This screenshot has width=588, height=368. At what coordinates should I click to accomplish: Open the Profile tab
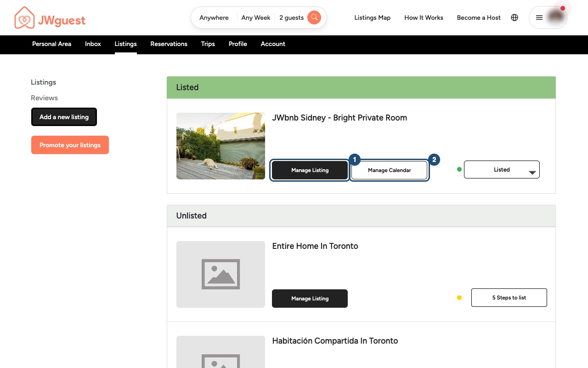click(x=237, y=44)
